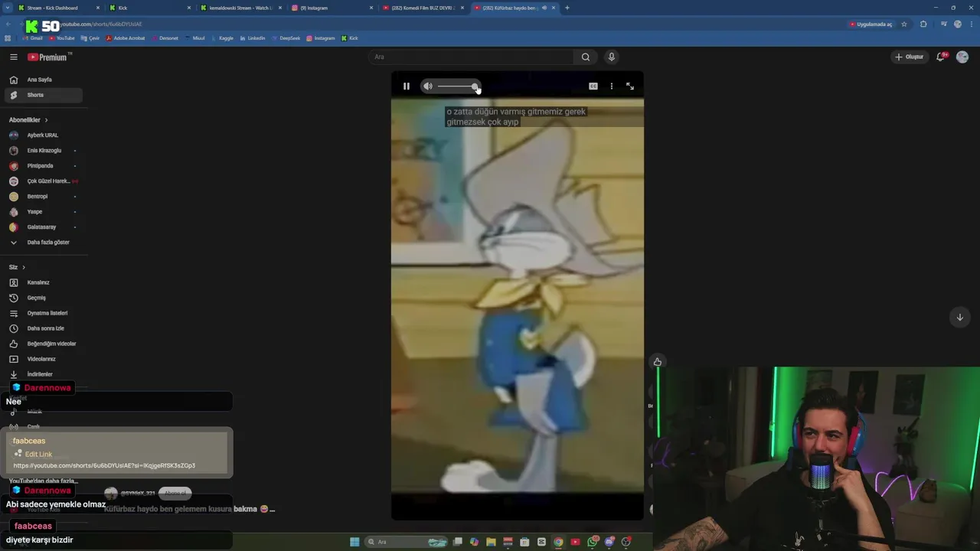Go to Ana Sayfa in sidebar
Viewport: 980px width, 551px height.
42,80
